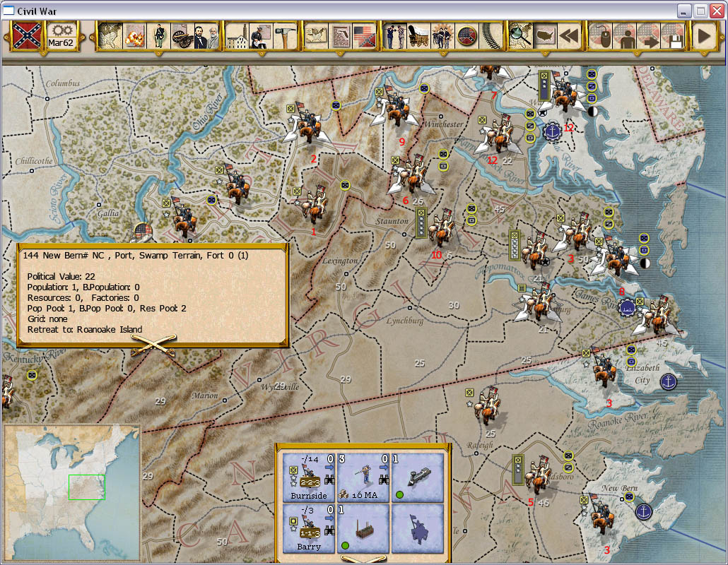Click the Lynchburg city marker
Image resolution: width=728 pixels, height=565 pixels.
tap(409, 307)
